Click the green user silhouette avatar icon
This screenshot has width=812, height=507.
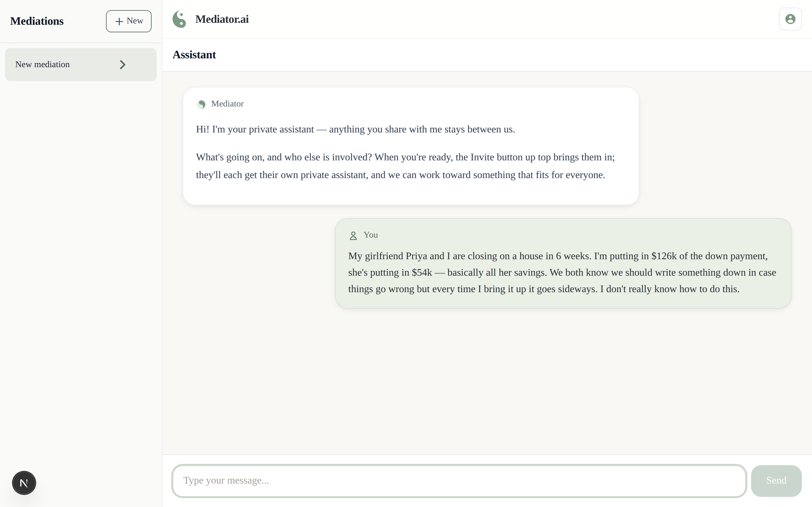[x=790, y=19]
